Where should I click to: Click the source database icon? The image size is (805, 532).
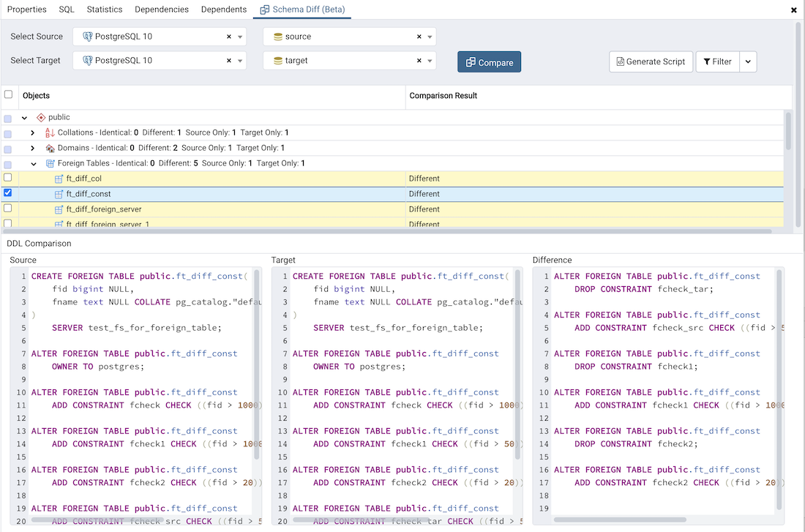point(278,37)
